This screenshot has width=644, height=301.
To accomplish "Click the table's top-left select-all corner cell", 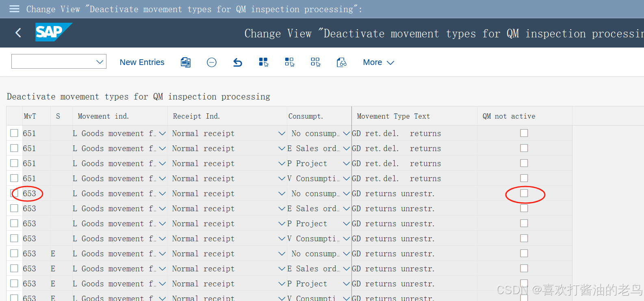I will pos(14,116).
